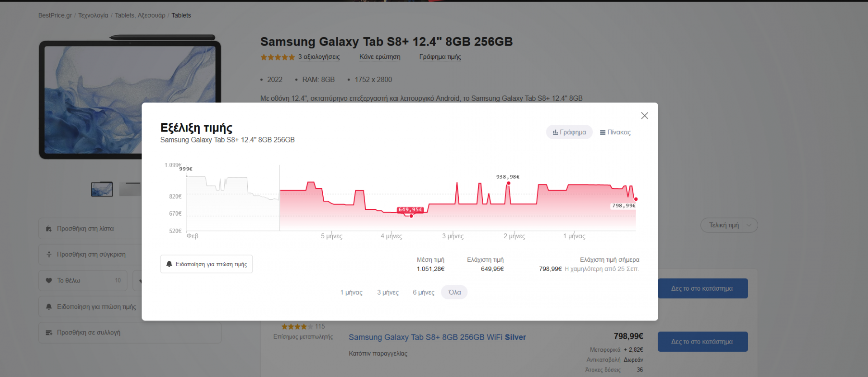Viewport: 868px width, 377px height.
Task: Switch to Γράφημα chart view
Action: tap(569, 132)
